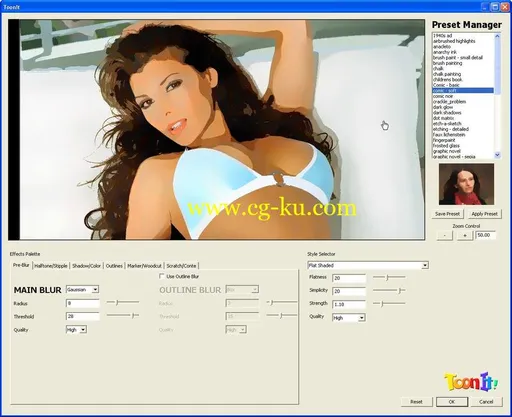The height and width of the screenshot is (417, 512).
Task: Select the 'frosted glass' preset
Action: click(x=446, y=146)
